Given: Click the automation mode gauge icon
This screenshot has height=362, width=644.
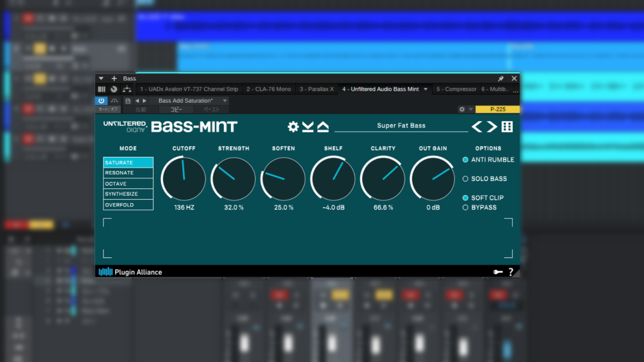Looking at the screenshot, I should point(114,101).
